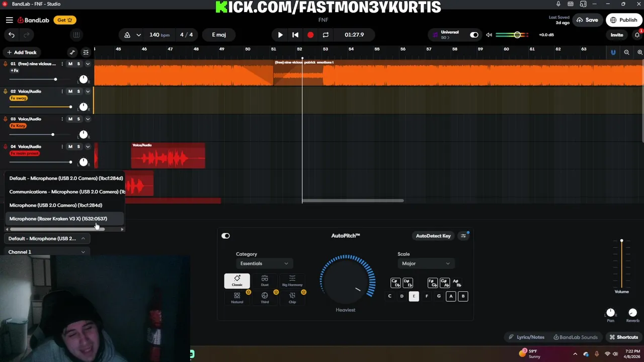644x362 pixels.
Task: Toggle the A note in scale
Action: [451, 296]
